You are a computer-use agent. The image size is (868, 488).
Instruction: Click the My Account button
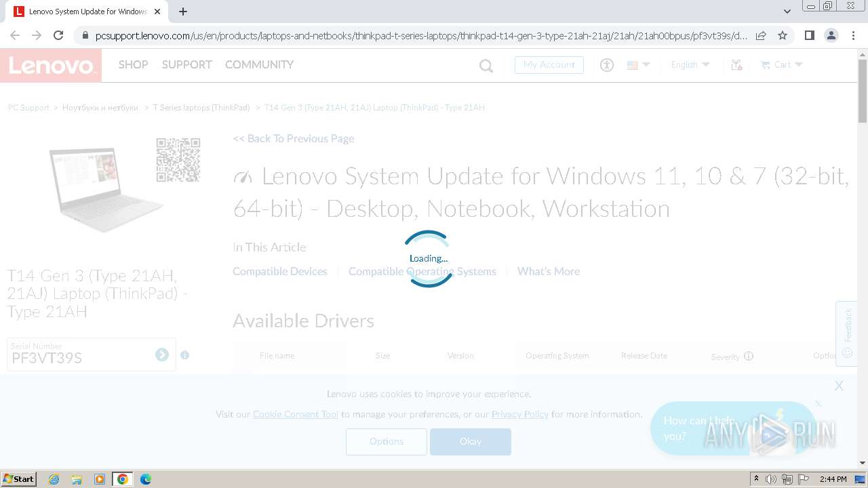click(x=549, y=65)
